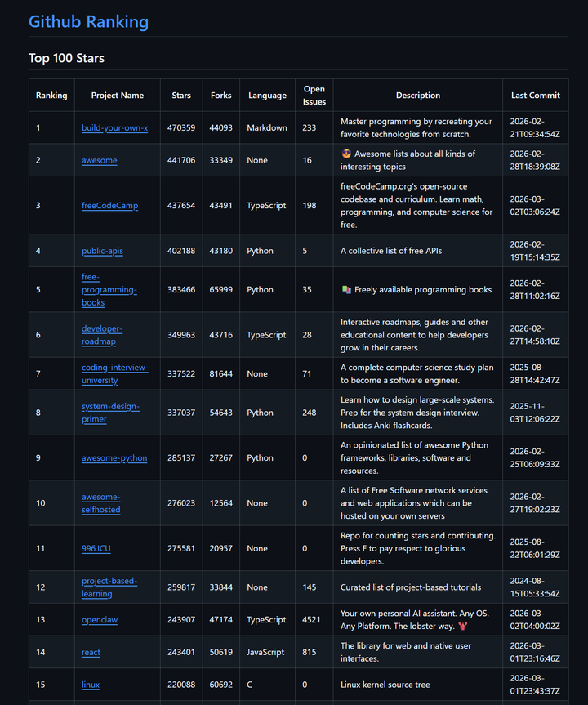Open the awesome project link
588x705 pixels.
point(100,160)
